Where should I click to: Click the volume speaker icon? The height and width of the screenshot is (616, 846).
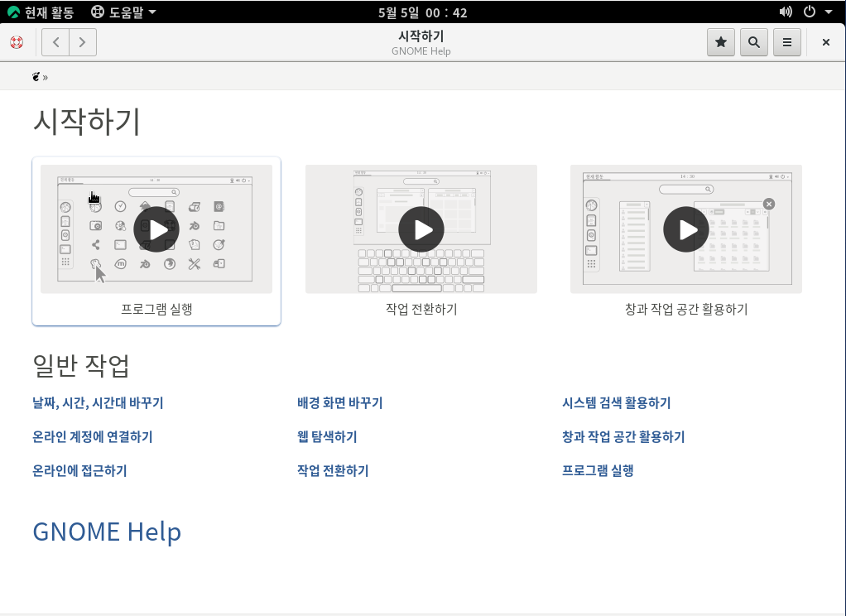(x=786, y=12)
